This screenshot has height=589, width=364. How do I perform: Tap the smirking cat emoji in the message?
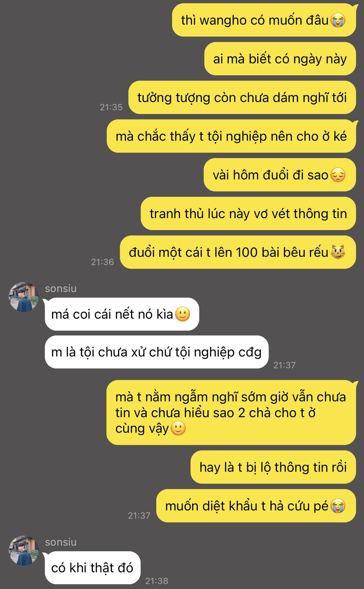click(338, 252)
